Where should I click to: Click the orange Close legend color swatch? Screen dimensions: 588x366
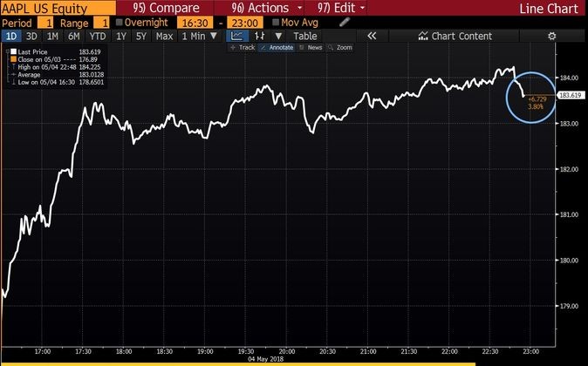click(x=11, y=59)
